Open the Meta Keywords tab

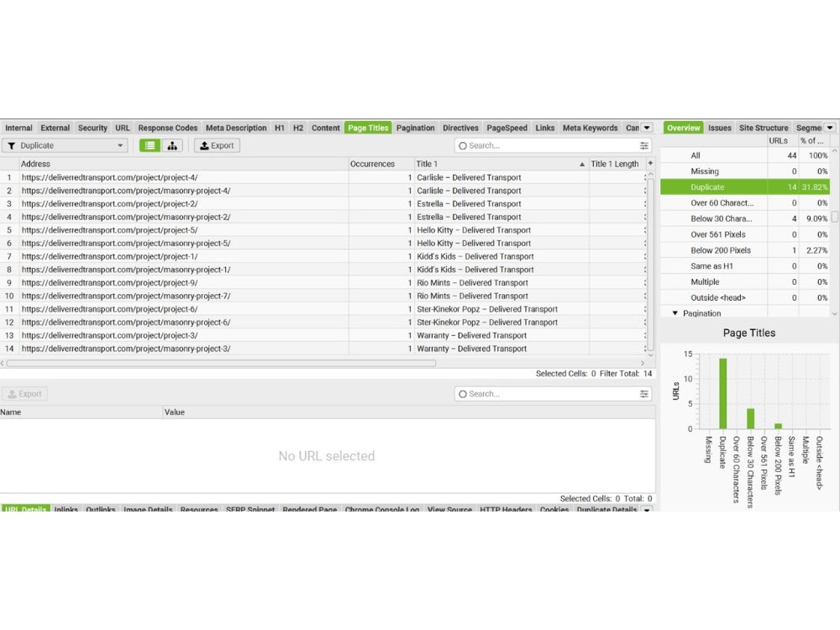click(590, 128)
